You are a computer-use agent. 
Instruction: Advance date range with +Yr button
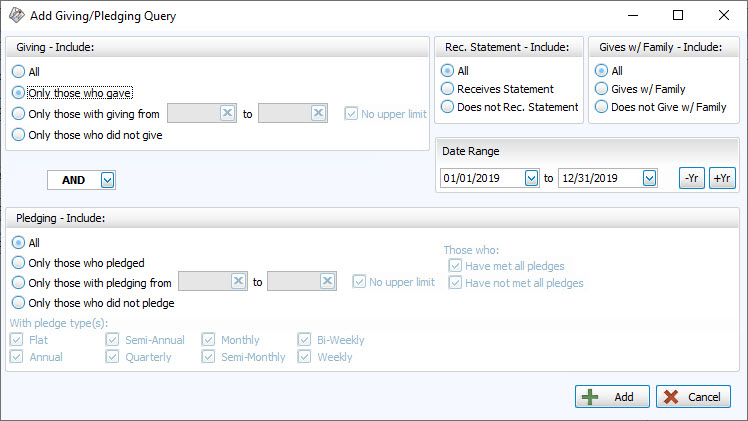coord(721,178)
